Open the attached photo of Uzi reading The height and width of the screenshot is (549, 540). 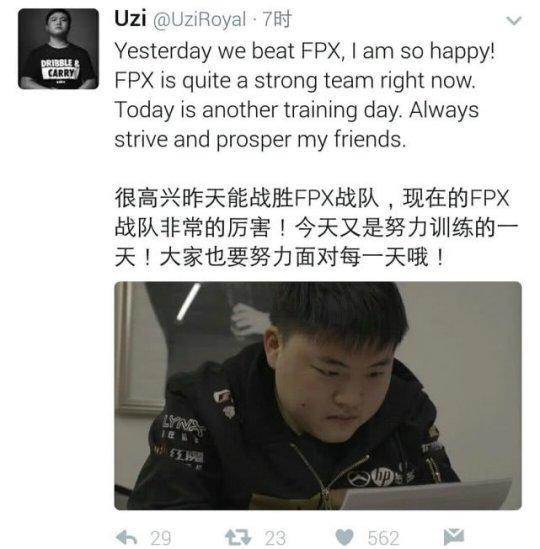pyautogui.click(x=318, y=396)
